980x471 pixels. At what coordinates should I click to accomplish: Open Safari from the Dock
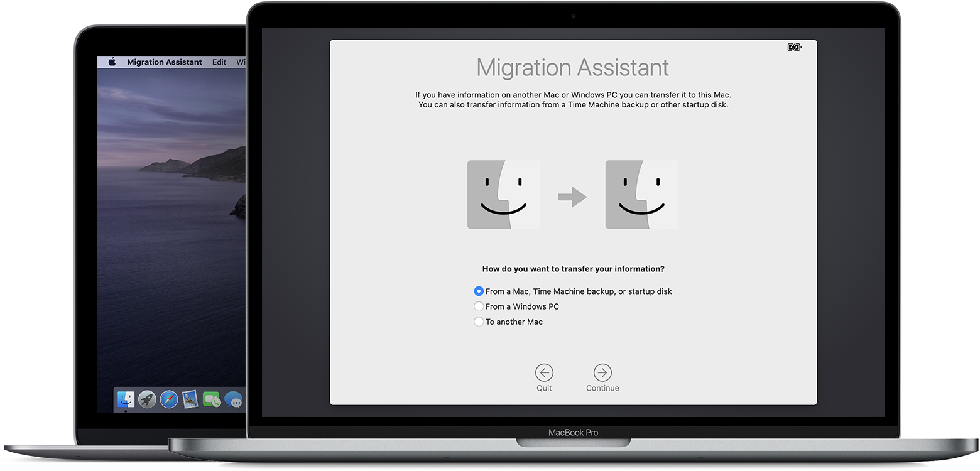[x=168, y=400]
